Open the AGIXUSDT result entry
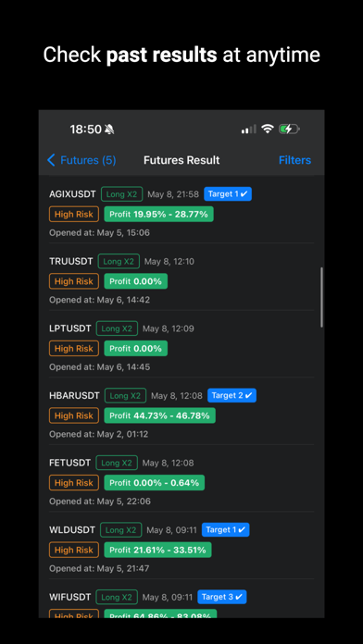This screenshot has height=644, width=363. point(181,211)
